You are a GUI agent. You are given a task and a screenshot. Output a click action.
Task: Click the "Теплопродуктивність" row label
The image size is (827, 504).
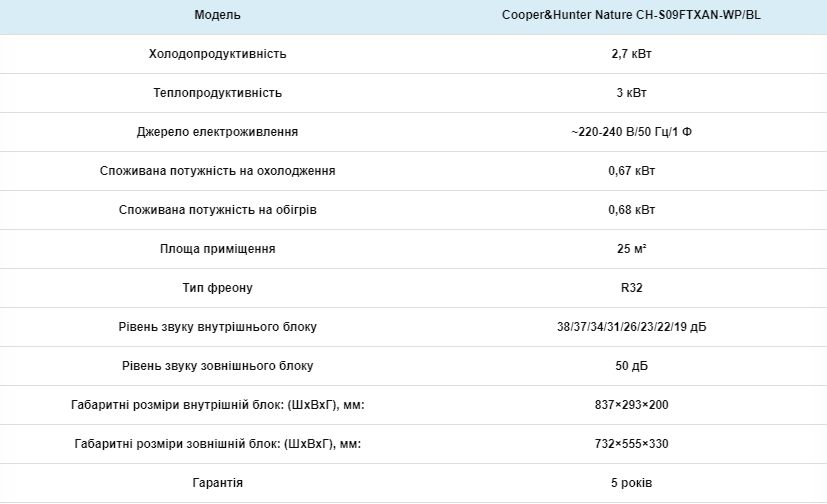click(218, 93)
